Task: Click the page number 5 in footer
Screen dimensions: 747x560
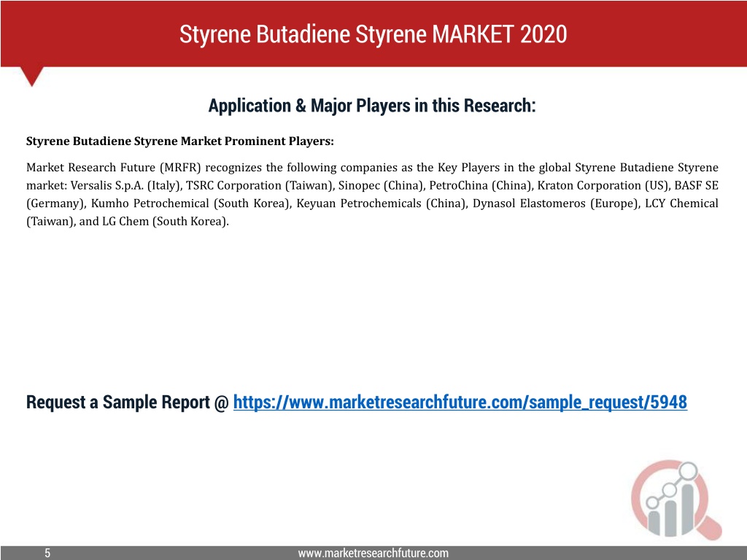Action: click(47, 553)
